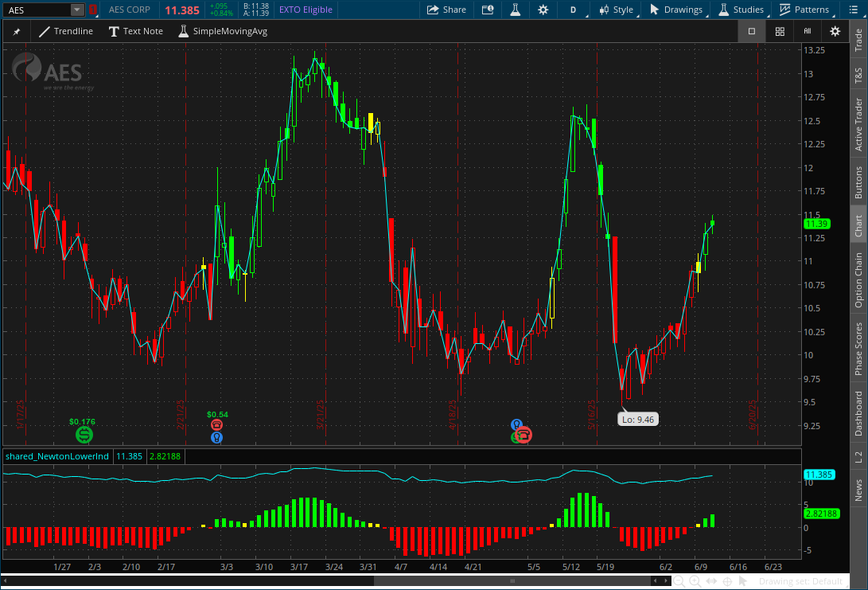Switch to grid chart layout icon
This screenshot has height=590, width=868.
780,32
